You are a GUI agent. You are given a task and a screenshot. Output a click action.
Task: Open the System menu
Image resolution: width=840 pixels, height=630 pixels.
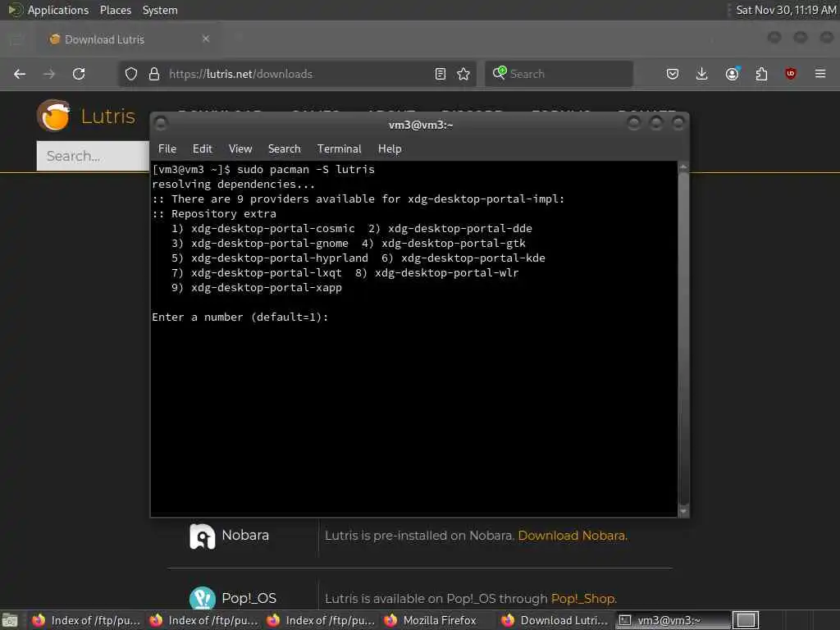pos(160,10)
